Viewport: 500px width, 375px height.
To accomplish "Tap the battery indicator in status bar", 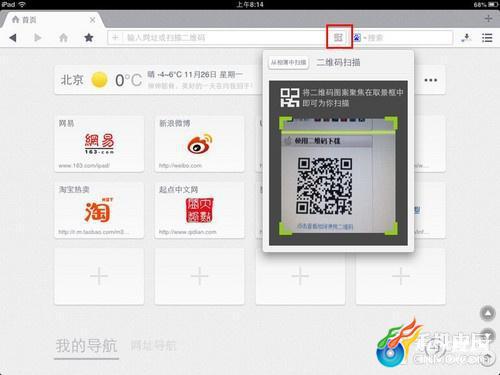I will 493,5.
